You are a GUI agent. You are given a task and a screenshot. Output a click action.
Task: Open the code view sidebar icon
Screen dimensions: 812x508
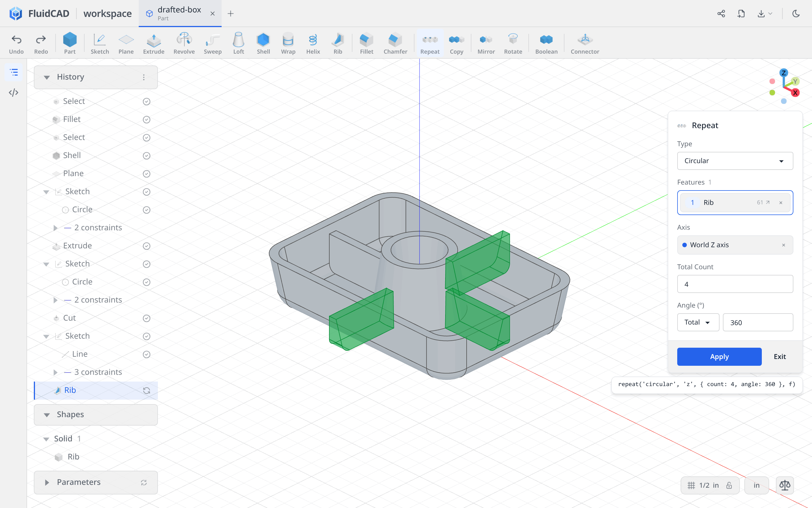tap(14, 92)
